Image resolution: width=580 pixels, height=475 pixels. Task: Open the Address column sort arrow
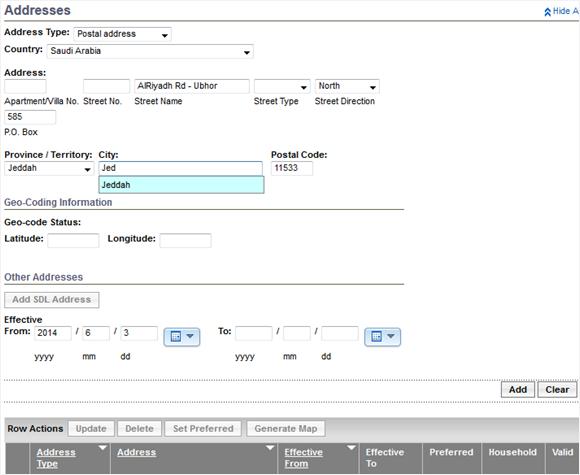270,448
